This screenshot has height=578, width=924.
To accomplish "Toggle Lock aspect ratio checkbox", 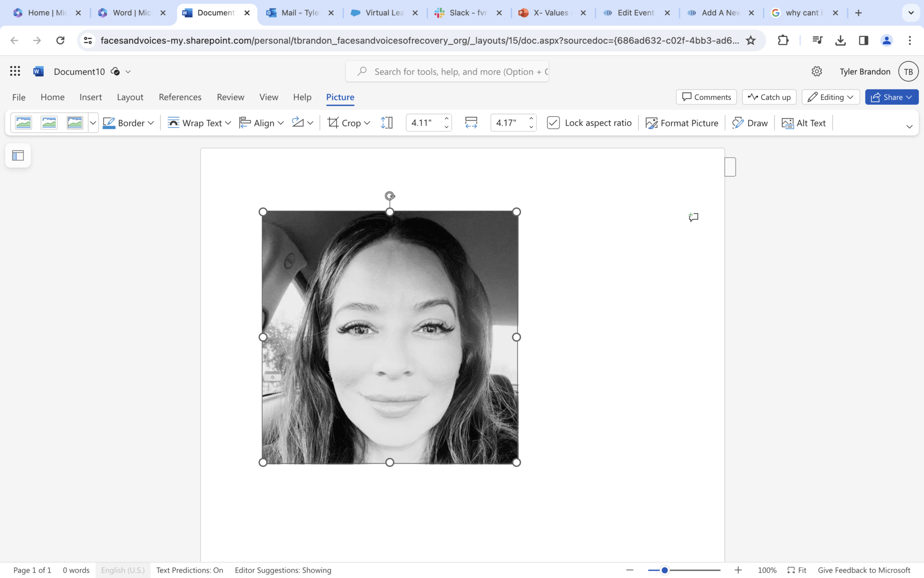I will (553, 123).
